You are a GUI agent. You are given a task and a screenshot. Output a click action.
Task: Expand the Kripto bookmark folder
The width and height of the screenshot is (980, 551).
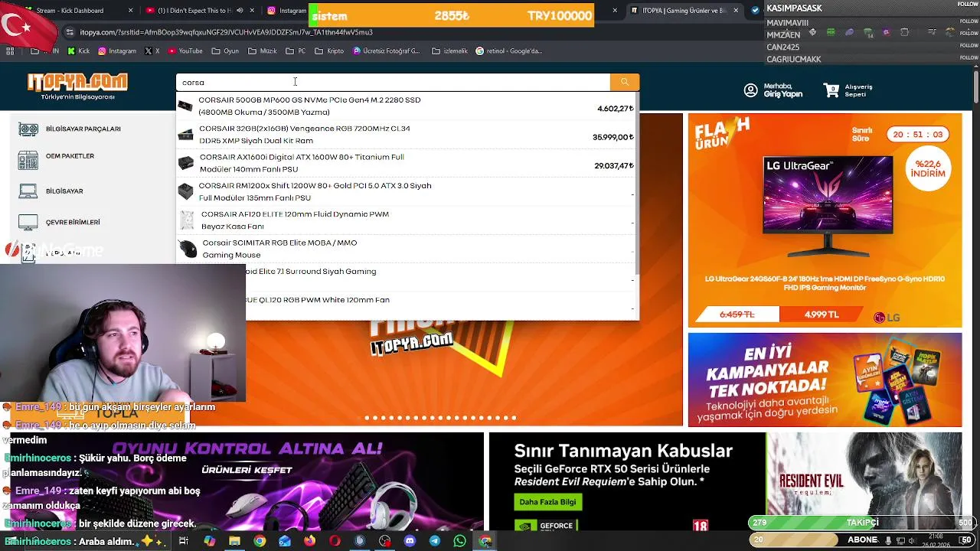pos(329,51)
